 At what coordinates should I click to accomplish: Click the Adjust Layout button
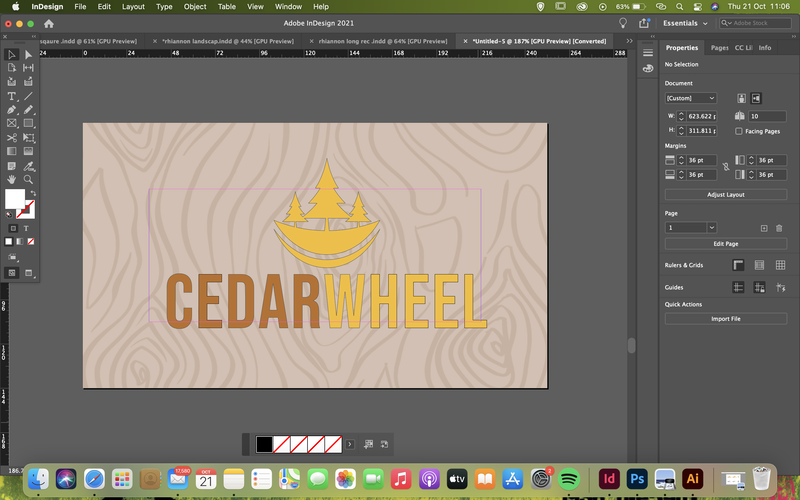(x=726, y=194)
